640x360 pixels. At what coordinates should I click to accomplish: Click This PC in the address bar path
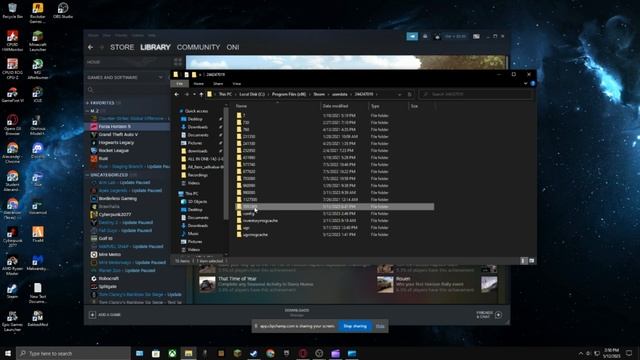225,94
